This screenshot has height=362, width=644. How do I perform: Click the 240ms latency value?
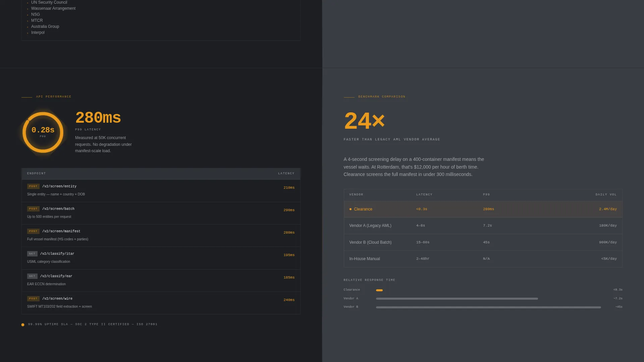coord(289,300)
